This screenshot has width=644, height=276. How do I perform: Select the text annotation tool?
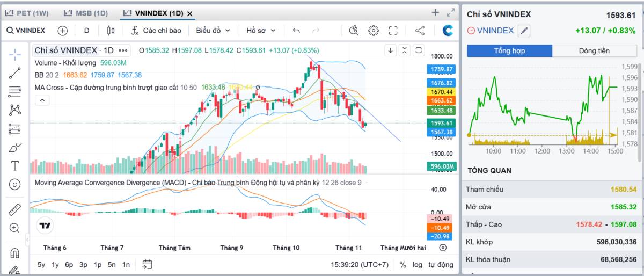pos(15,166)
